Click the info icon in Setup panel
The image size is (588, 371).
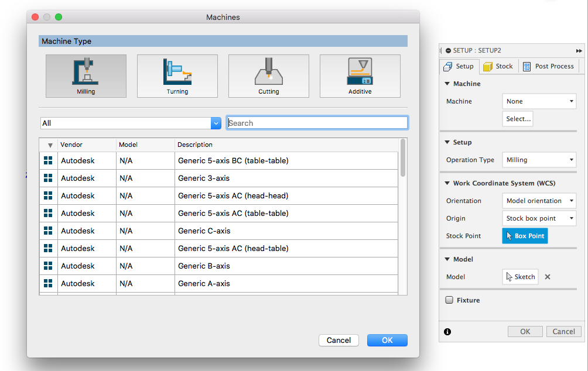tap(447, 332)
